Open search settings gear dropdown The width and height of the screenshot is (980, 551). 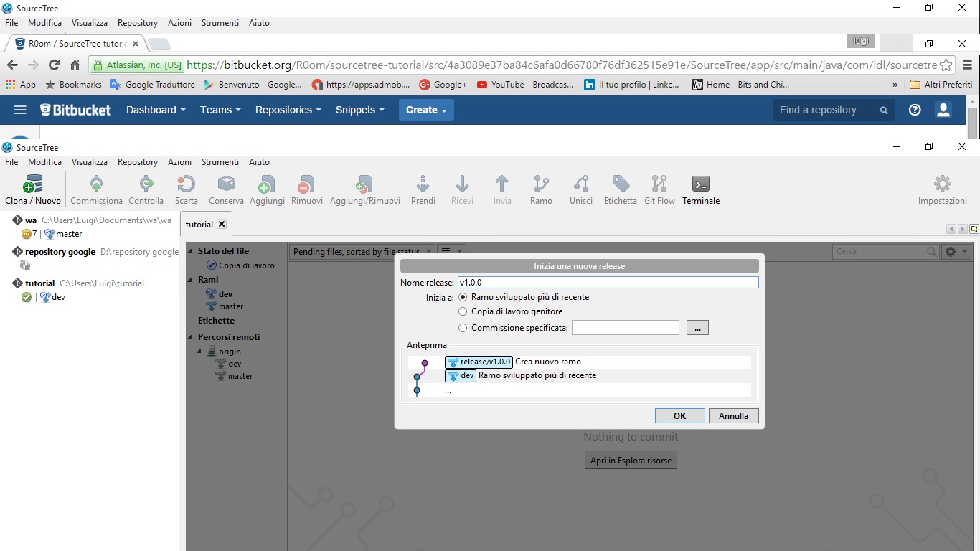click(957, 251)
